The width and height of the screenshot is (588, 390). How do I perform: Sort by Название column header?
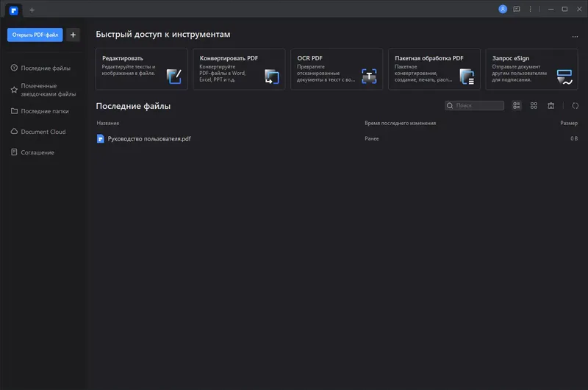tap(108, 123)
